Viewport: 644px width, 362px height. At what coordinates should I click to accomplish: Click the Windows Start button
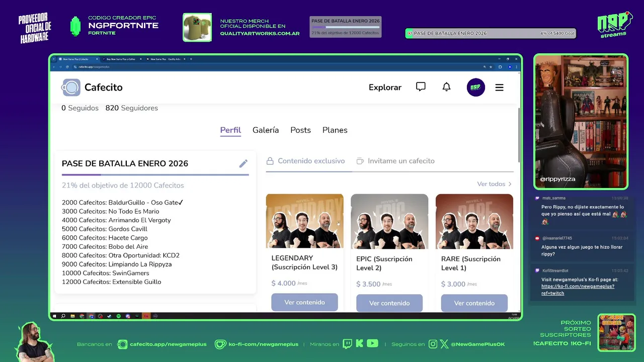click(54, 316)
